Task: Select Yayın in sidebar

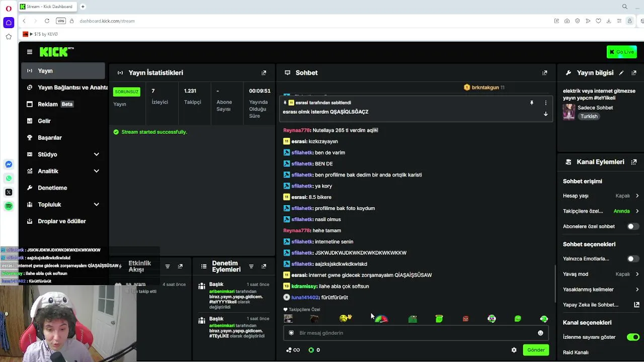Action: click(63, 71)
